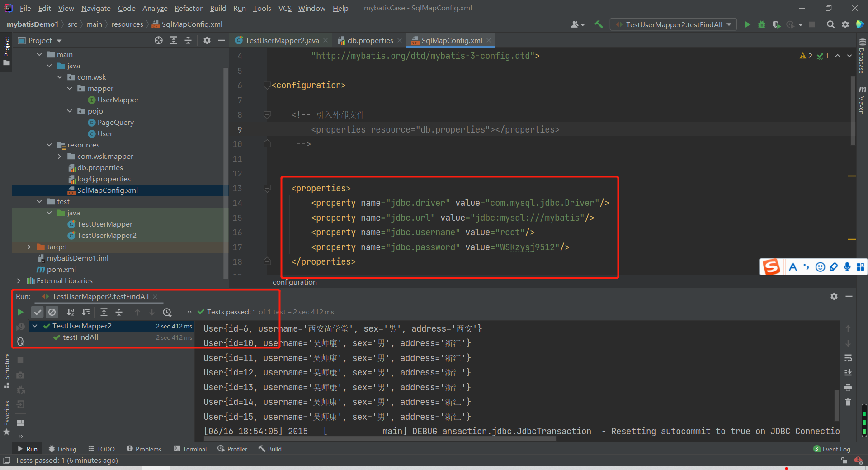Open the Maven side panel
Viewport: 868px width, 470px height.
coord(862,100)
